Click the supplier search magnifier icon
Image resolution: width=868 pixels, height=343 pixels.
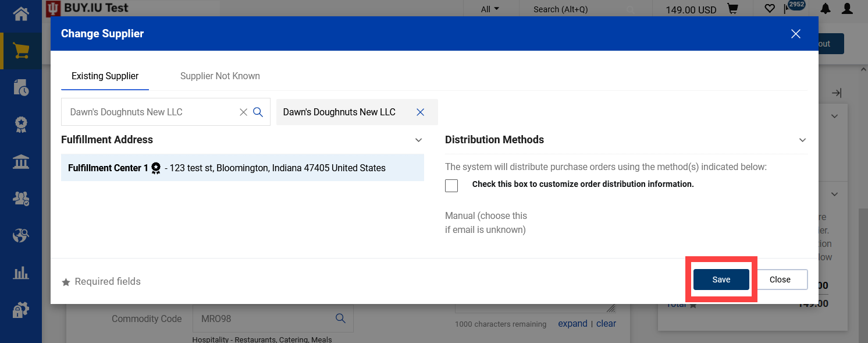[258, 112]
